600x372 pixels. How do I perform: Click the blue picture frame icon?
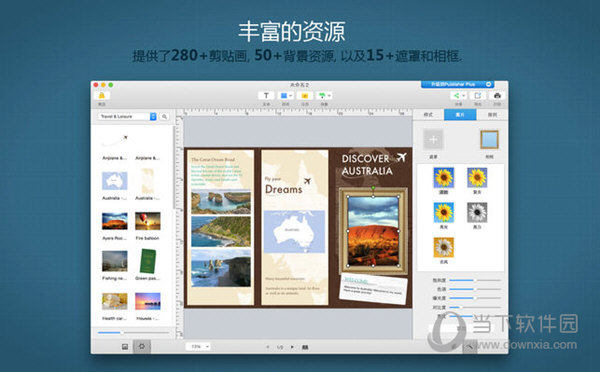point(489,139)
